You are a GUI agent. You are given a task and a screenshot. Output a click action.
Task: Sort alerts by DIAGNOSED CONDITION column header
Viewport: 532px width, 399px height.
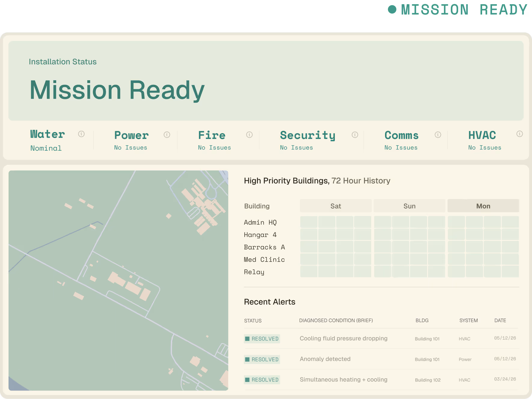(x=336, y=321)
